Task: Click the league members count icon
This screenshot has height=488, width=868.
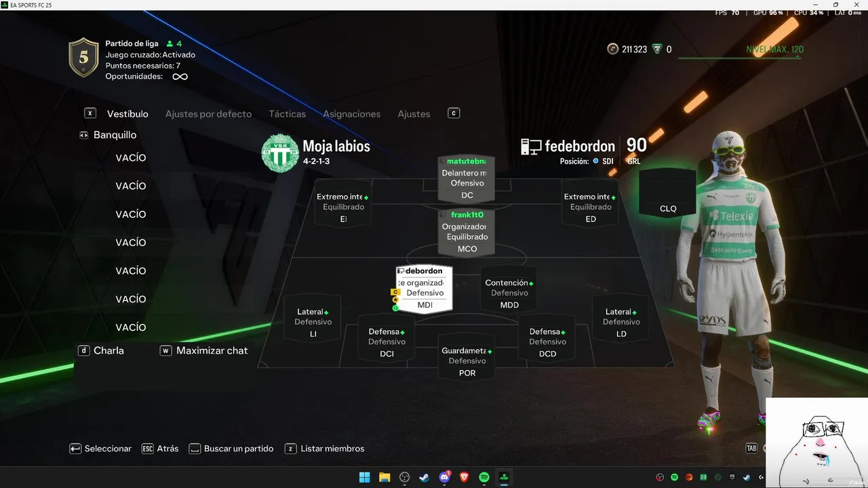Action: coord(170,43)
